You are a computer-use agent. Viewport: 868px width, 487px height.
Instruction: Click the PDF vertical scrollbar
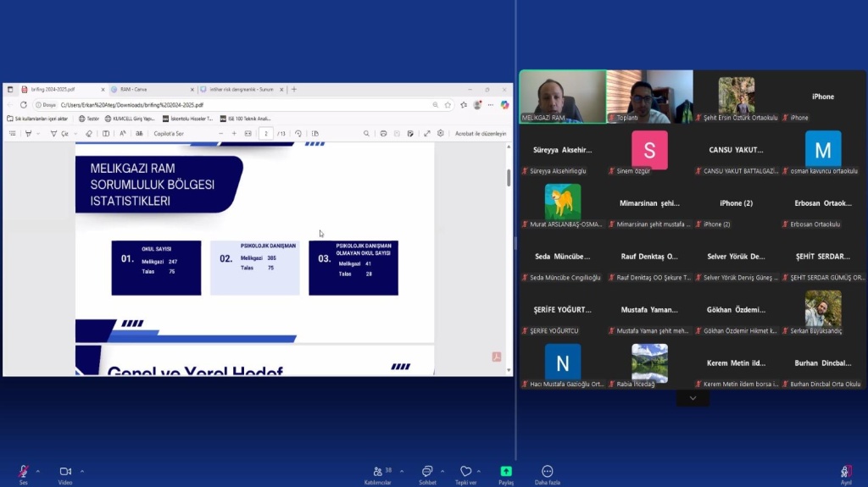pos(509,254)
